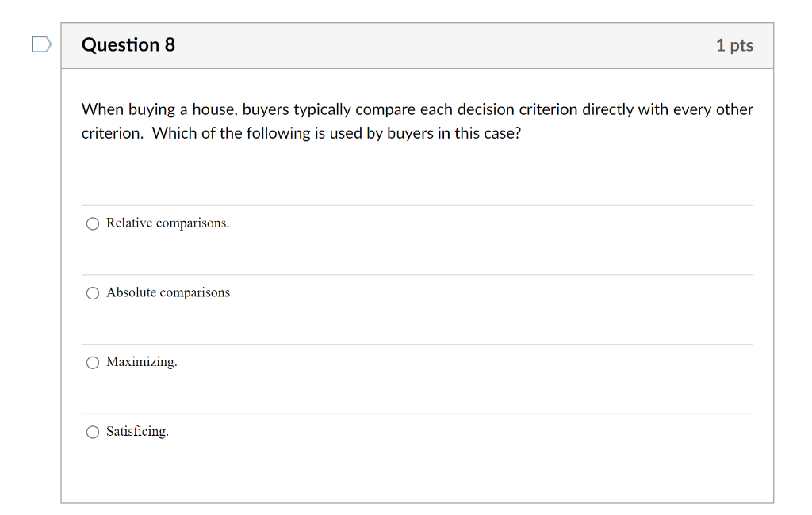Click the Relative comparisons answer text
The height and width of the screenshot is (515, 812).
168,223
